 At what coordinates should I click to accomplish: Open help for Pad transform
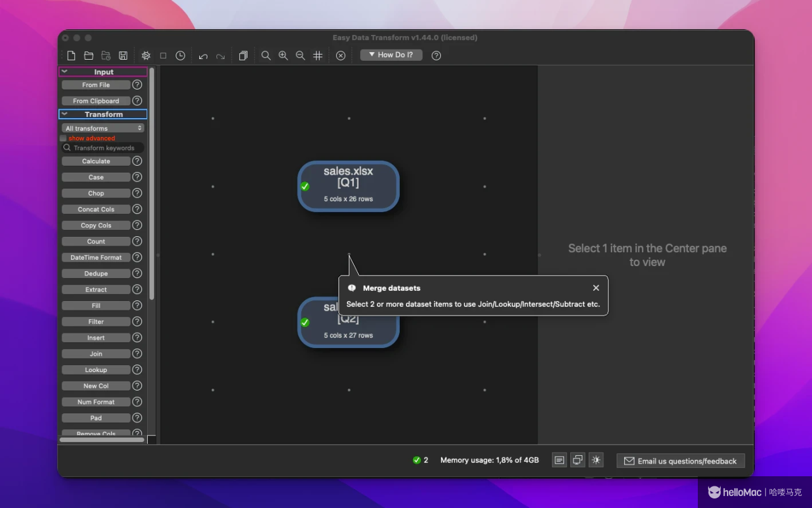pos(137,418)
